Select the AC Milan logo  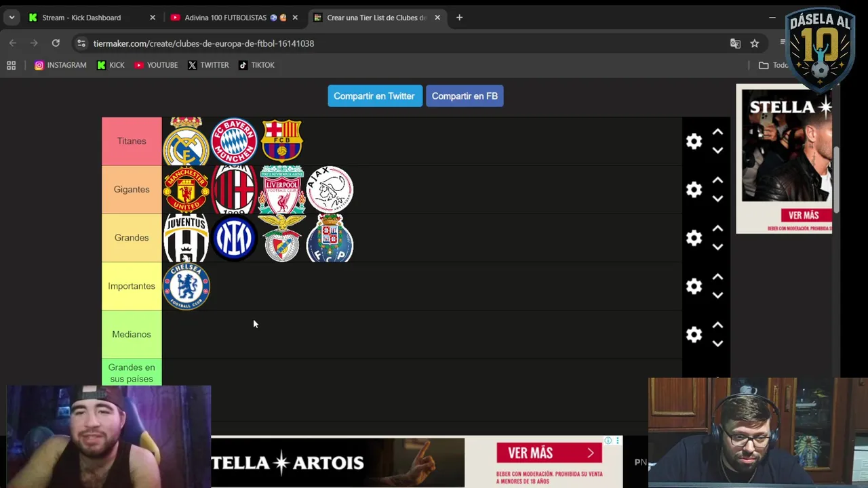click(234, 190)
